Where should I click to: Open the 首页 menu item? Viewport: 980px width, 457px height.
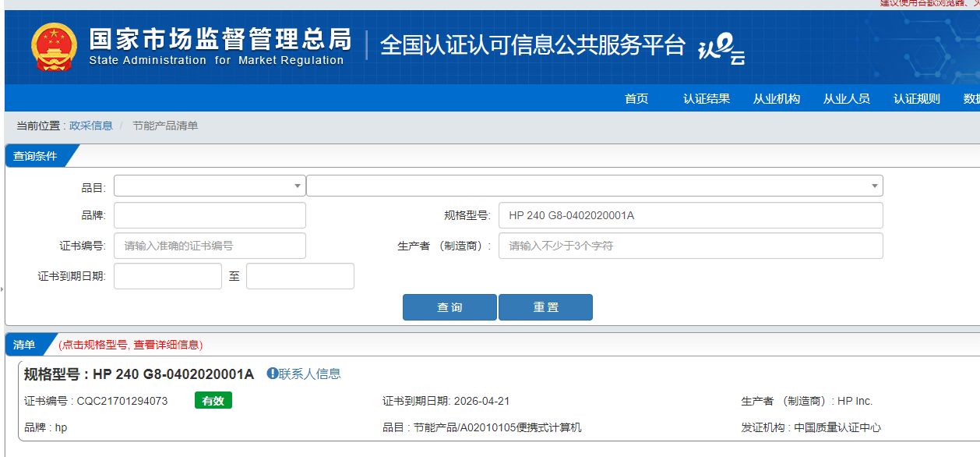[636, 99]
